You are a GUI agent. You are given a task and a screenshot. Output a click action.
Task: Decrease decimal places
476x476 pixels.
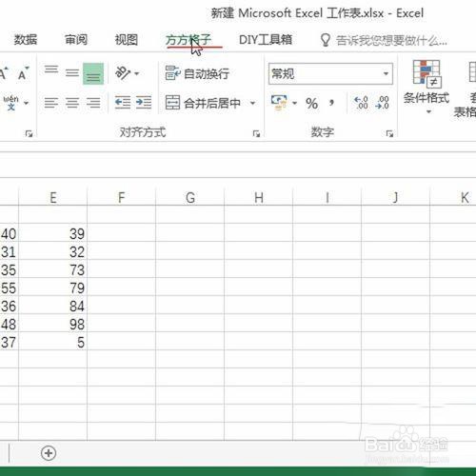pyautogui.click(x=382, y=103)
